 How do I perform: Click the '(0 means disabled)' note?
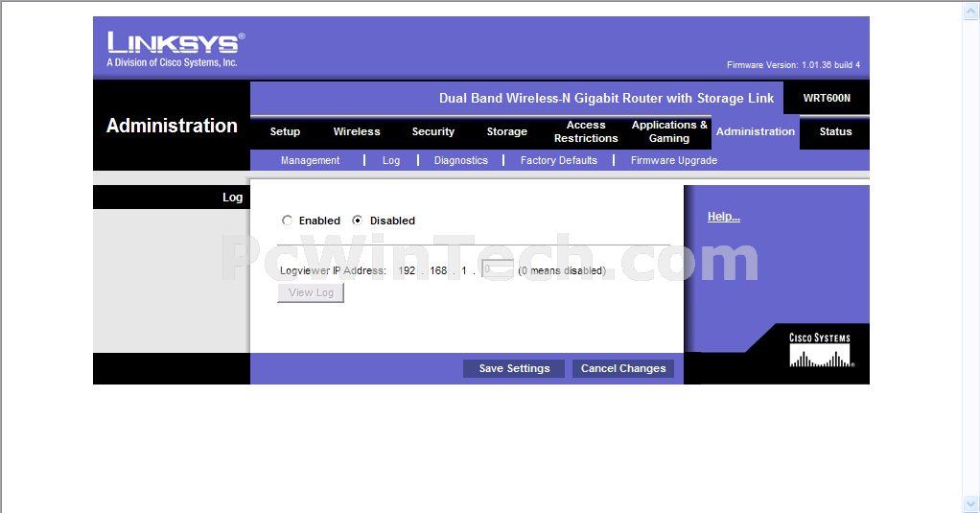(562, 270)
